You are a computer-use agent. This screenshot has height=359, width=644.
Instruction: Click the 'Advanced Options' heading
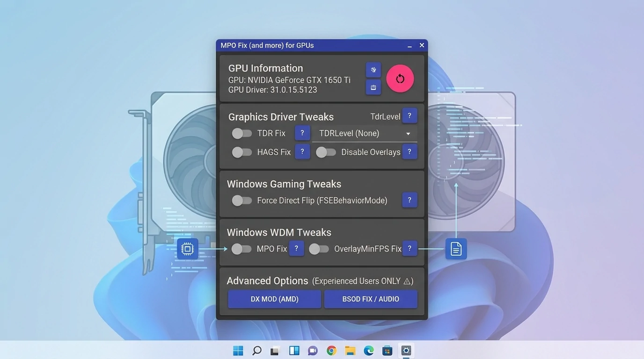coord(267,281)
